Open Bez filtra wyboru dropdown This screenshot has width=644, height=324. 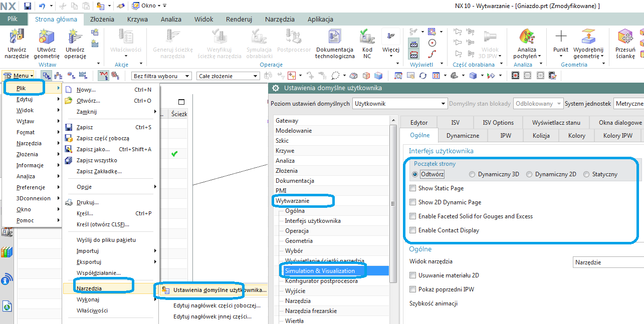161,76
